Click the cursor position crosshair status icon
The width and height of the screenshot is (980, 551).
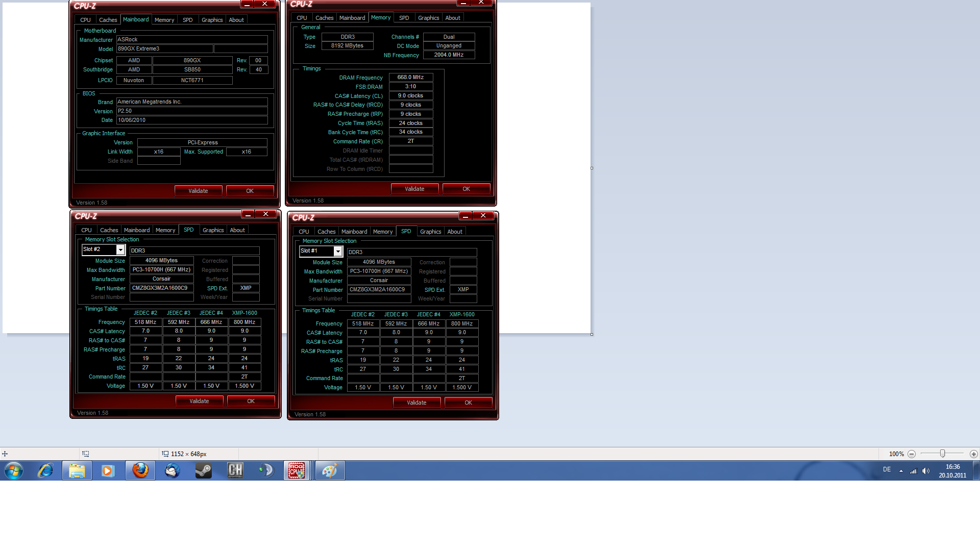(5, 454)
